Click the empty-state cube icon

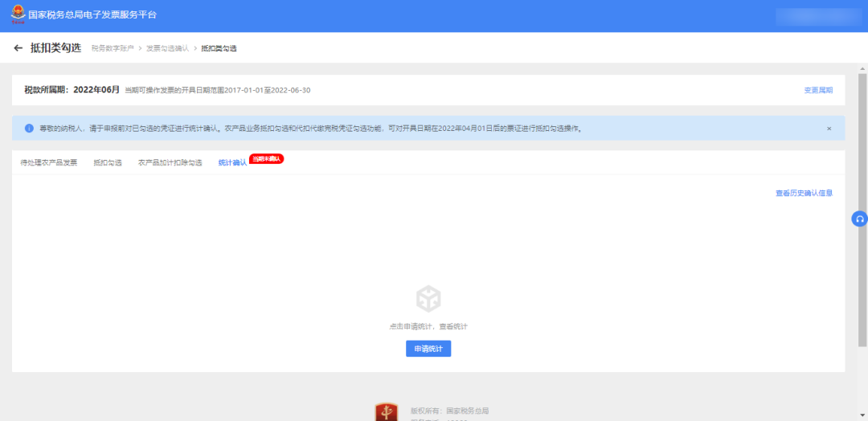[428, 300]
